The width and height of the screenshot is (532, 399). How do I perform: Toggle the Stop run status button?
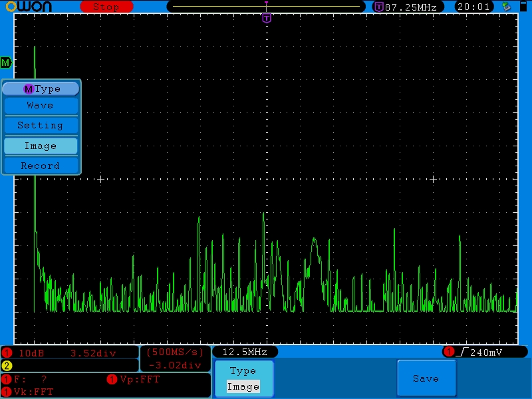(106, 7)
